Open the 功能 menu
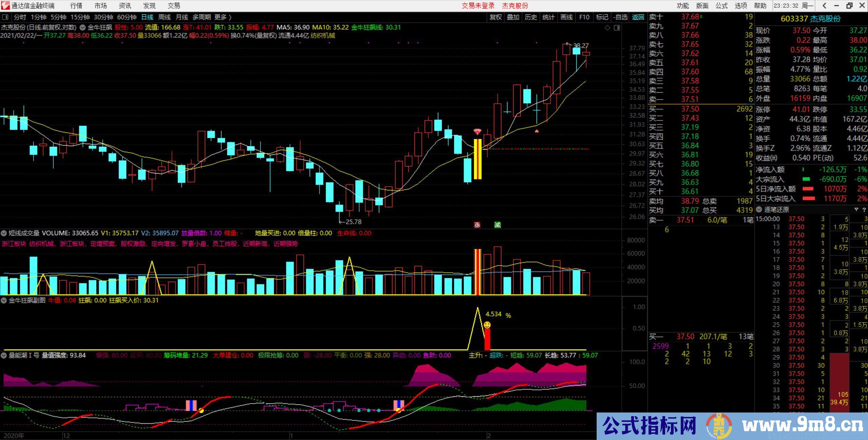 tap(683, 6)
